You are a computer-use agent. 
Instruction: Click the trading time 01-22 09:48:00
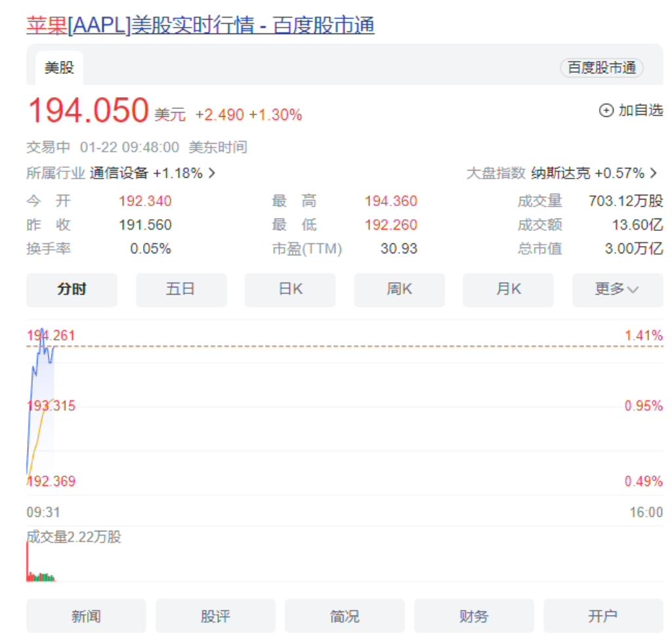tap(129, 148)
